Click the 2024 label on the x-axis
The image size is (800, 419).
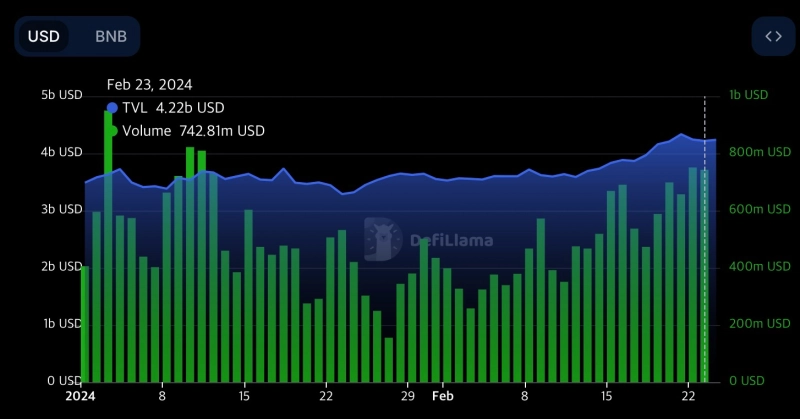point(78,396)
